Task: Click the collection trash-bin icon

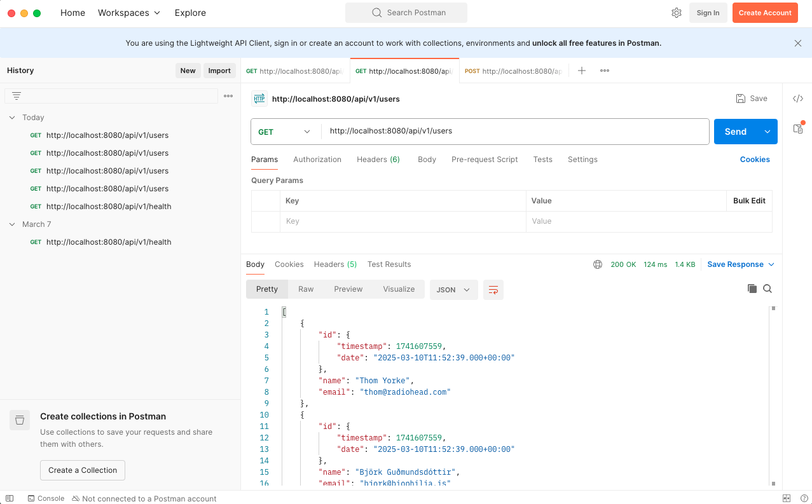Action: coord(20,419)
